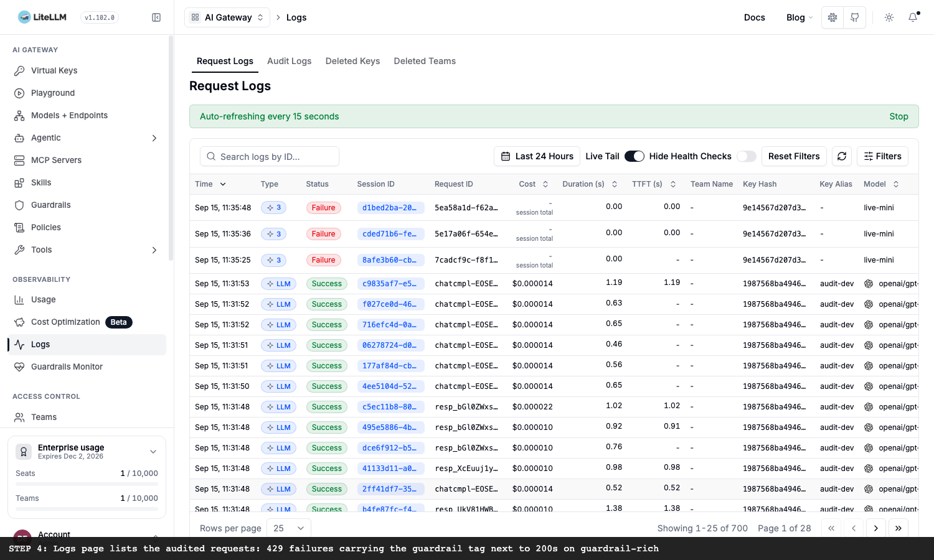Open the Last 24 Hours time range
This screenshot has height=560, width=934.
pos(537,156)
